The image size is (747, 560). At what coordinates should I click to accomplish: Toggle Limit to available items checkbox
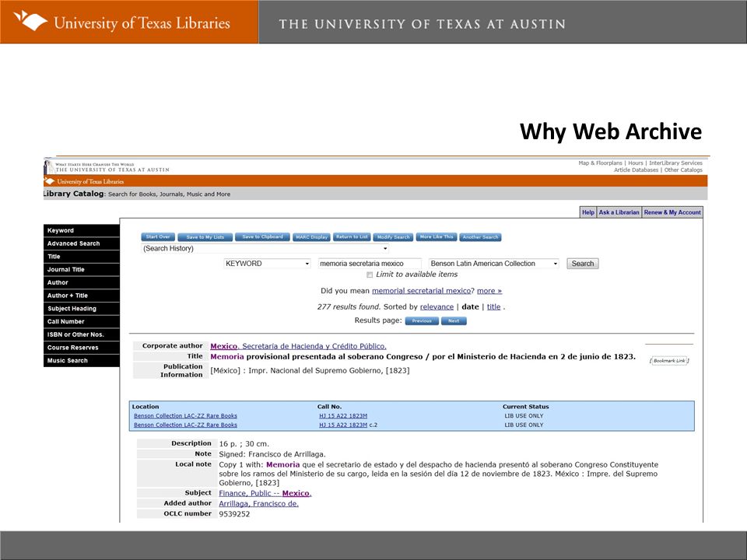pyautogui.click(x=370, y=275)
